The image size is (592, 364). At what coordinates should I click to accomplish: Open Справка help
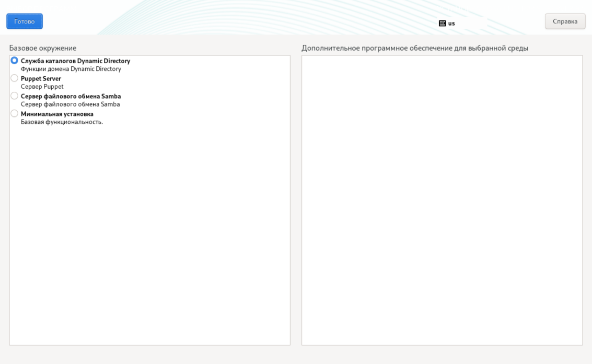565,21
